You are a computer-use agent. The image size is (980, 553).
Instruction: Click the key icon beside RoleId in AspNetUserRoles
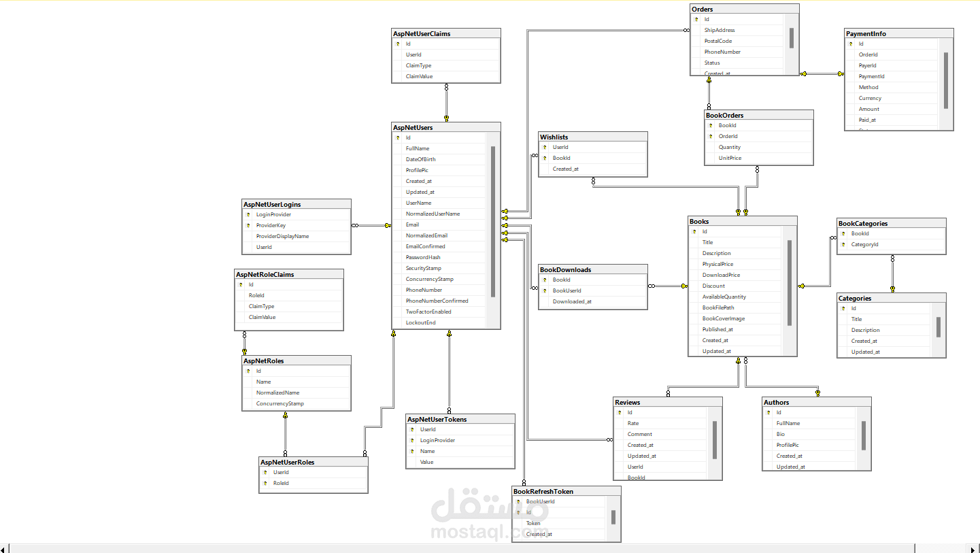(265, 483)
